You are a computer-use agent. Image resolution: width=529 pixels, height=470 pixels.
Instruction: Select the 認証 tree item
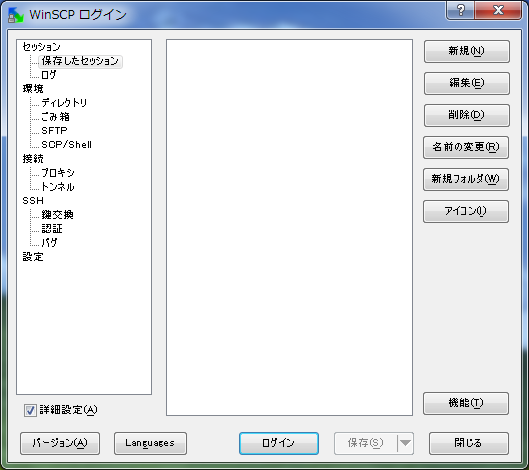click(x=52, y=229)
